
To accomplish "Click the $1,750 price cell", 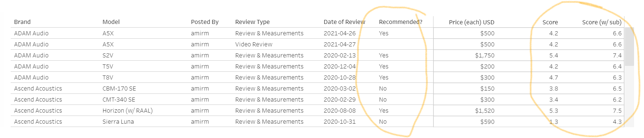I will (x=485, y=55).
